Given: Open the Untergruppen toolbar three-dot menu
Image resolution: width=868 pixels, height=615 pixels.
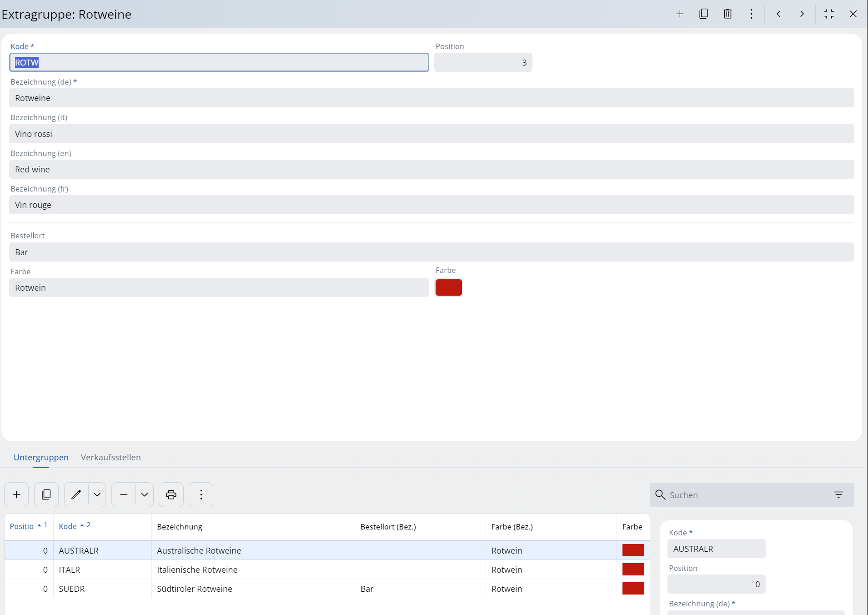Looking at the screenshot, I should (201, 494).
